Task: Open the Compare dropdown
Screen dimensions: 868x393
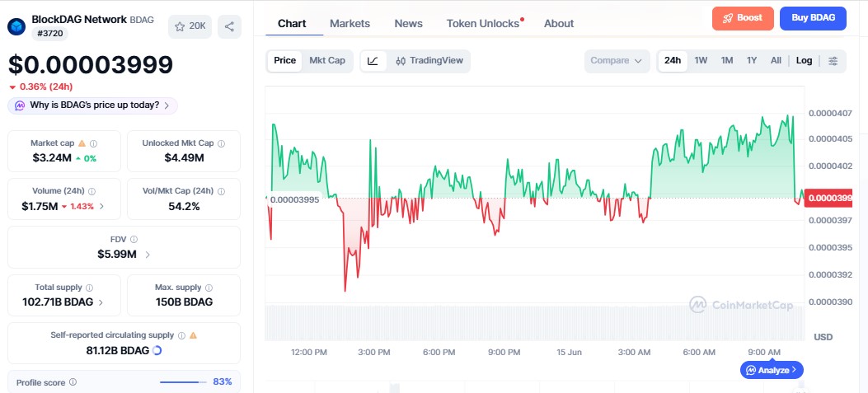Action: coord(617,61)
